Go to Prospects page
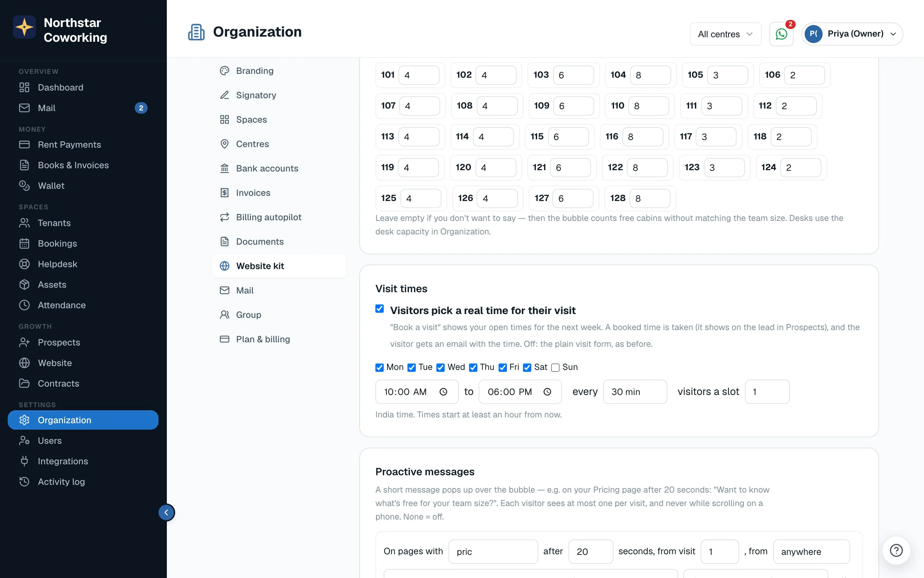Screen dimensions: 924x578 tap(83, 342)
